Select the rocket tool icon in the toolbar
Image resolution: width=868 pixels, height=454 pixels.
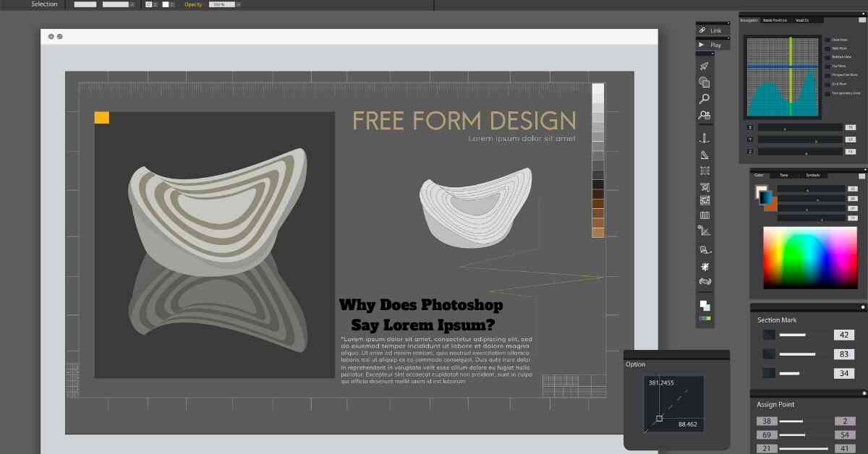pyautogui.click(x=704, y=67)
